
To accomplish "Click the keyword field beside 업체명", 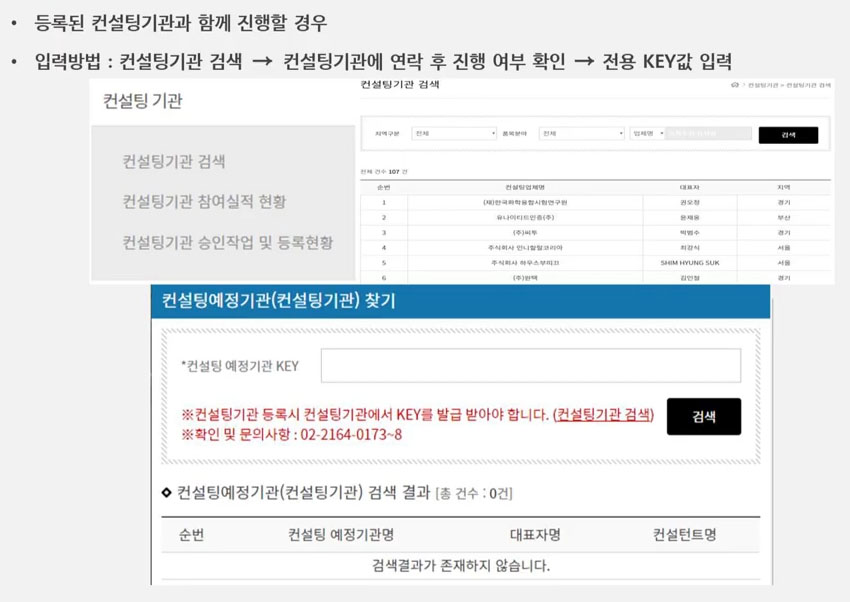I will [x=708, y=133].
